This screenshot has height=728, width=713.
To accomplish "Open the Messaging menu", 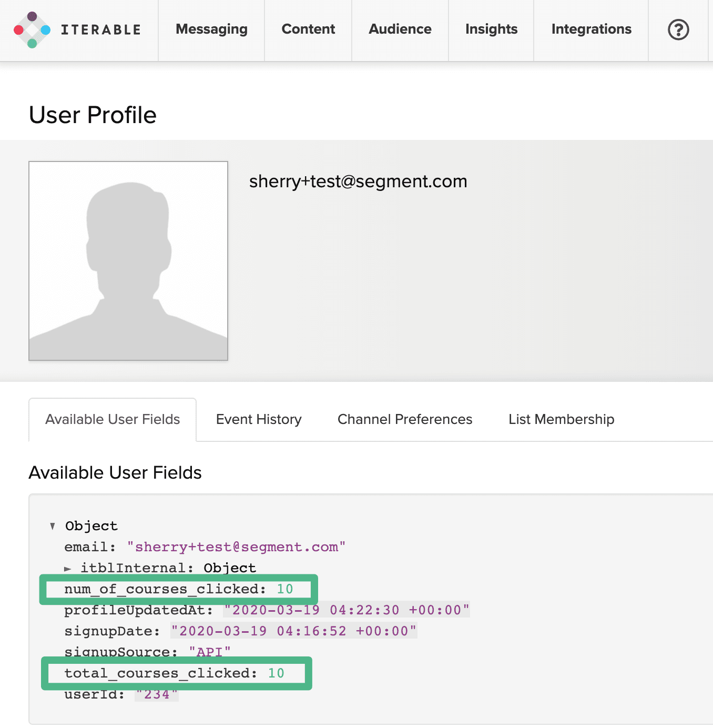I will coord(211,29).
